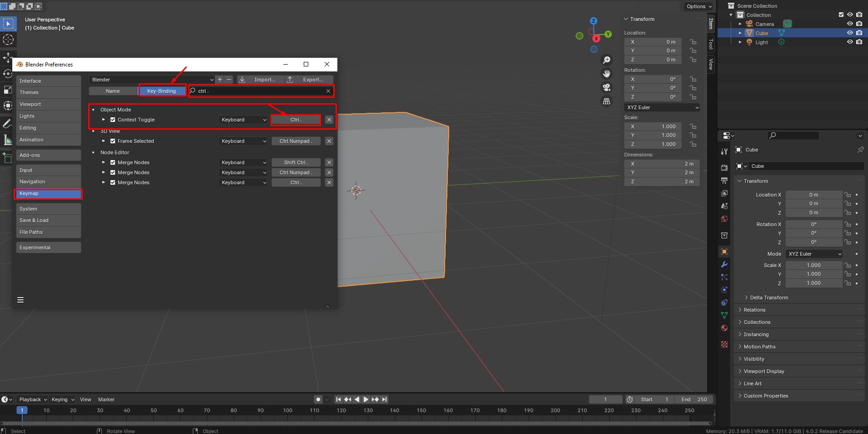Image resolution: width=868 pixels, height=434 pixels.
Task: Click the keymap search field
Action: [x=261, y=91]
